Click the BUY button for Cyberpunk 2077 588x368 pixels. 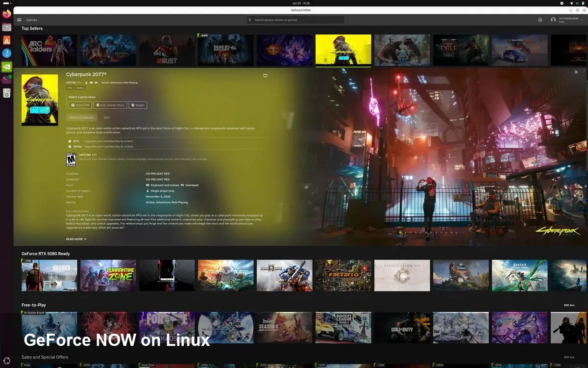tap(107, 117)
